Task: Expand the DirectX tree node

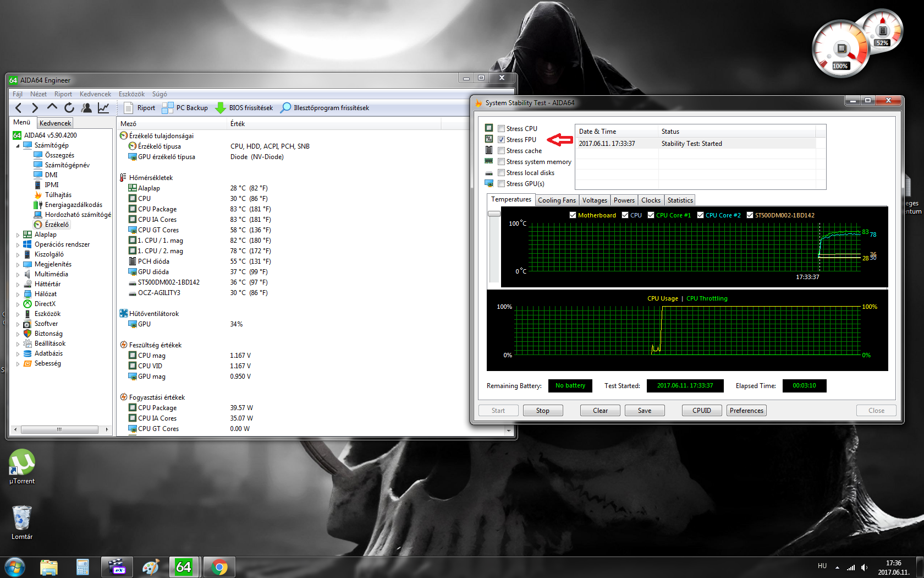Action: click(18, 304)
